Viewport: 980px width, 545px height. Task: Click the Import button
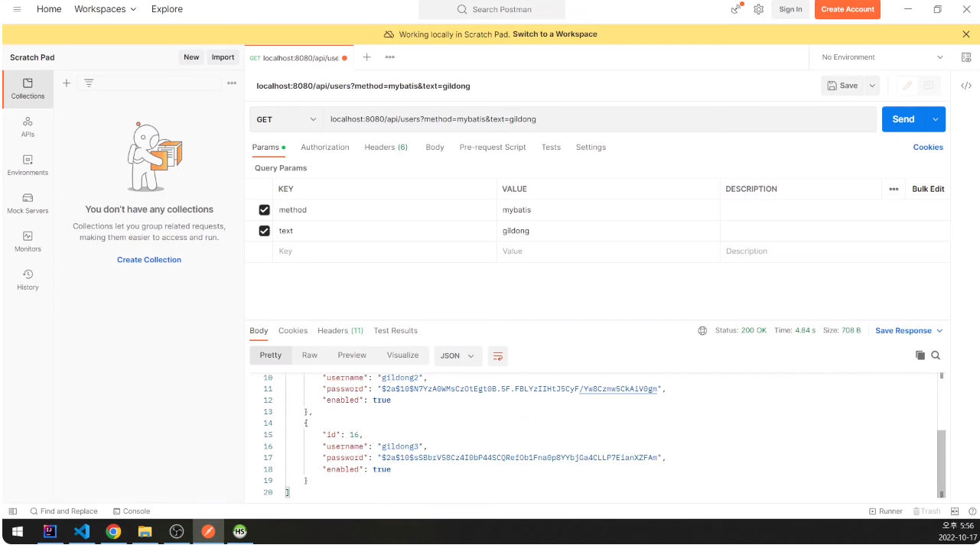223,57
